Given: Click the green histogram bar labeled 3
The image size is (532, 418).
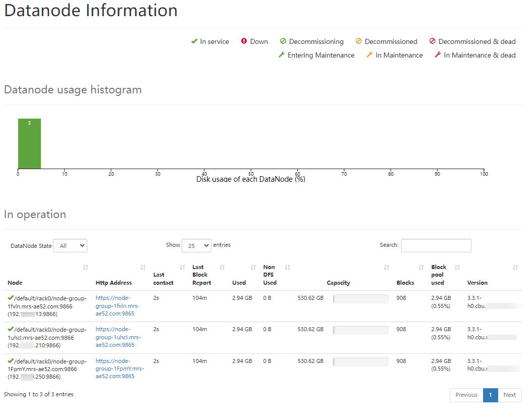Looking at the screenshot, I should pos(29,143).
